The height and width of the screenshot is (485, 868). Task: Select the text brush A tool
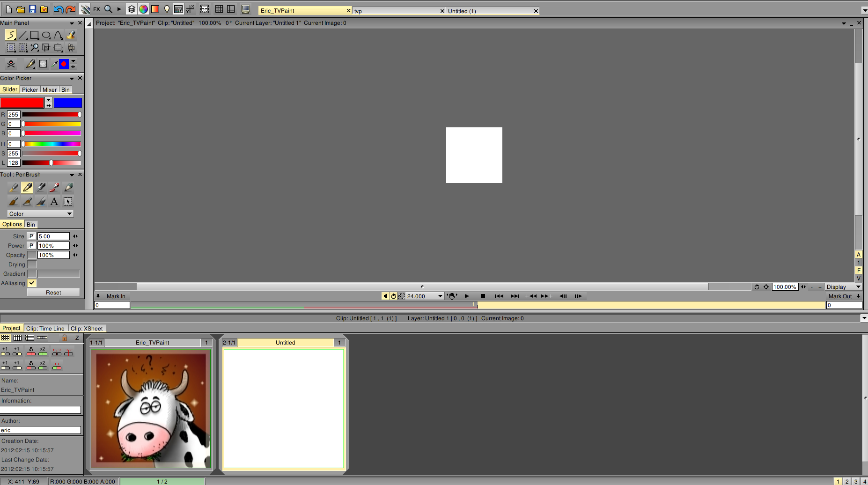pos(54,201)
